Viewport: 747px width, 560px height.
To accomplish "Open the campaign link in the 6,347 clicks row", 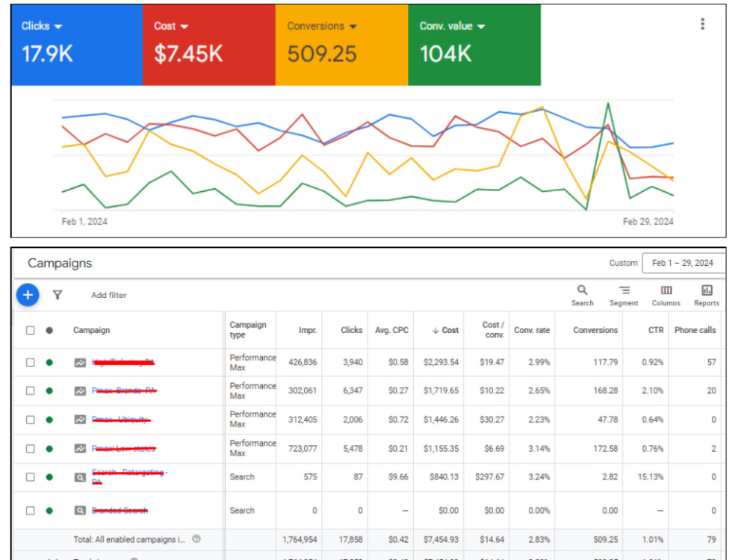I will click(x=124, y=391).
